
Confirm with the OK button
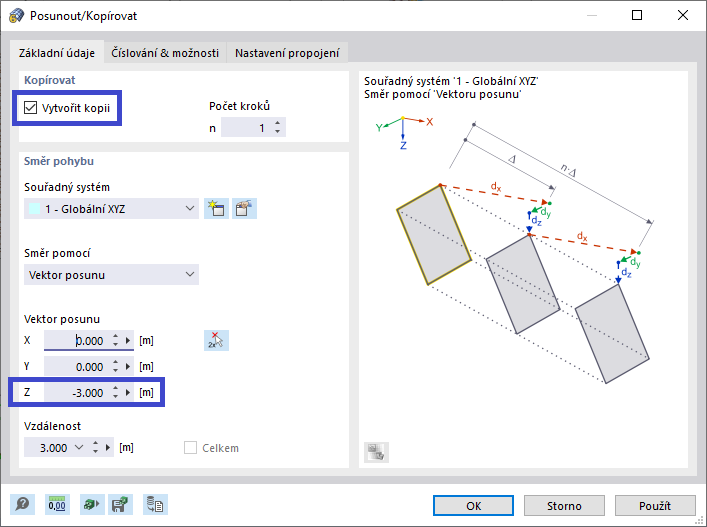(x=473, y=506)
